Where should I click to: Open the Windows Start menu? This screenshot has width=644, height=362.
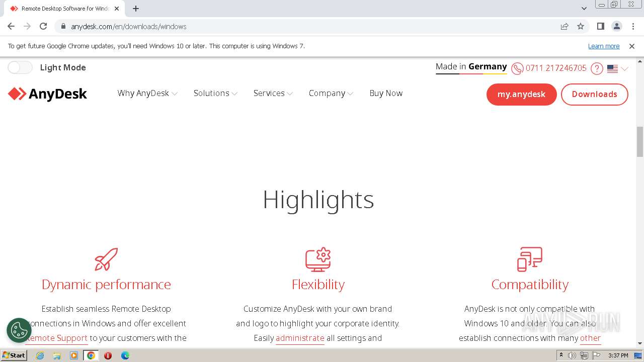point(14,355)
